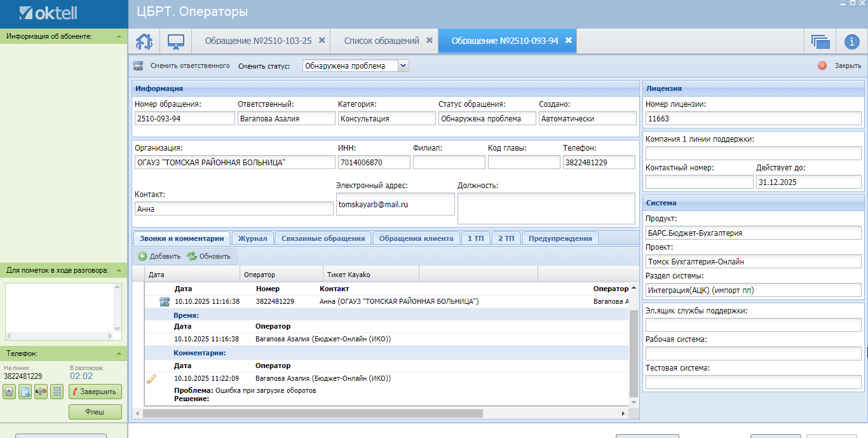Image resolution: width=868 pixels, height=438 pixels.
Task: End the call with 'Завершить' button
Action: point(95,392)
